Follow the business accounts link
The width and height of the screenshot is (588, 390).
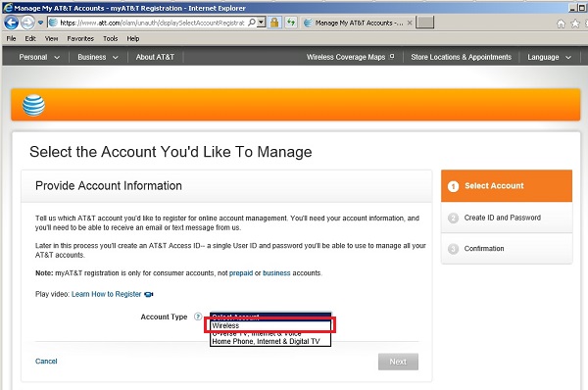276,273
